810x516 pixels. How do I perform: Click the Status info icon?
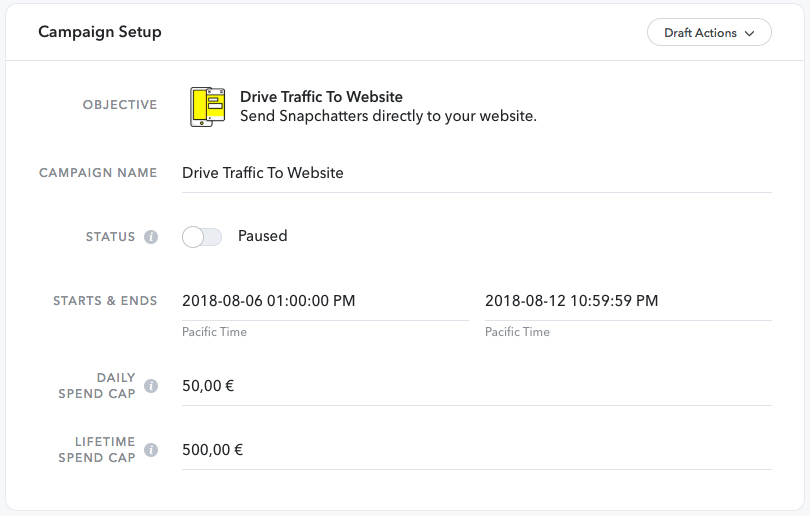click(x=151, y=237)
